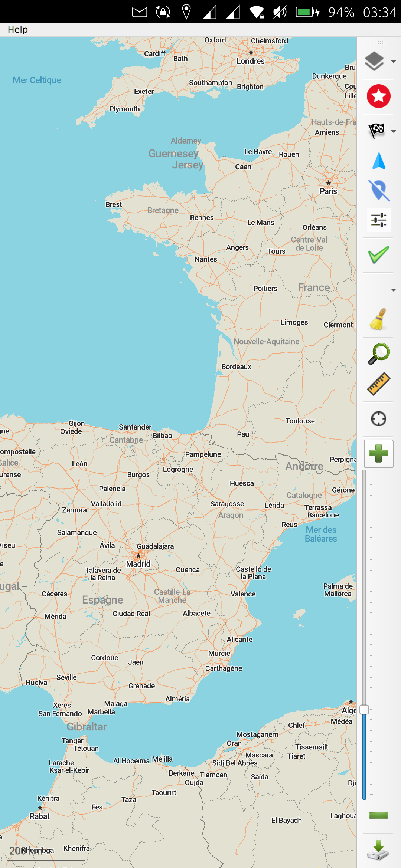Tap the crosshair center-position icon
The height and width of the screenshot is (868, 401).
[378, 419]
